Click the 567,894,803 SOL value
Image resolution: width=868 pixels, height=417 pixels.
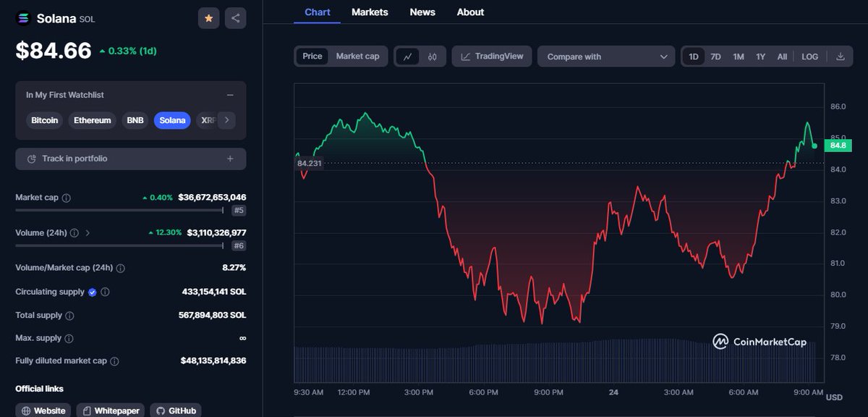[x=212, y=316]
